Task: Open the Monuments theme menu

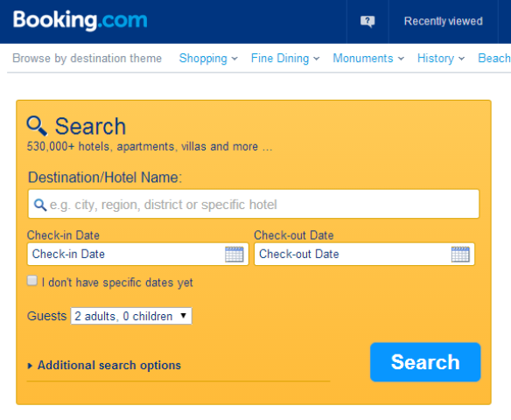Action: click(x=368, y=59)
